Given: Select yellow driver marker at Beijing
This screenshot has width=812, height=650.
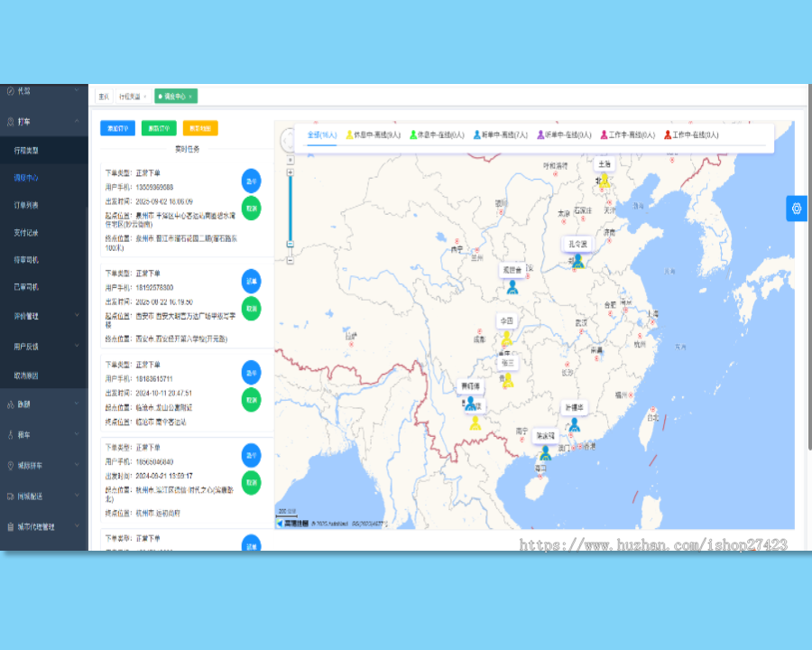Looking at the screenshot, I should [x=604, y=181].
